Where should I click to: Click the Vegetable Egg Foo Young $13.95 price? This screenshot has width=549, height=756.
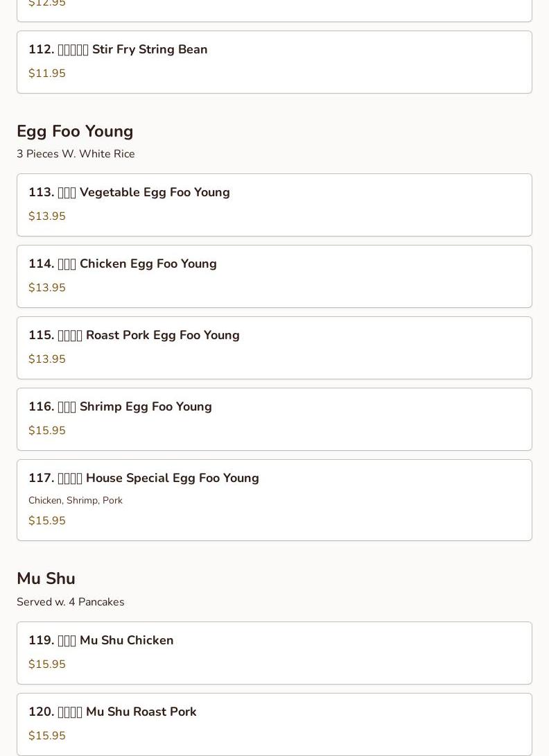pyautogui.click(x=46, y=216)
